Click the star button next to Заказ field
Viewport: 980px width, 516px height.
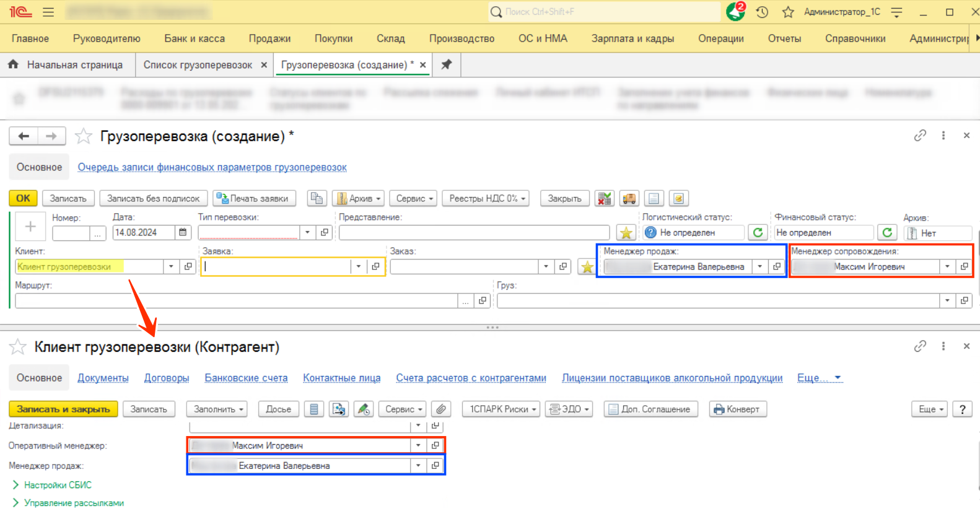(x=587, y=267)
